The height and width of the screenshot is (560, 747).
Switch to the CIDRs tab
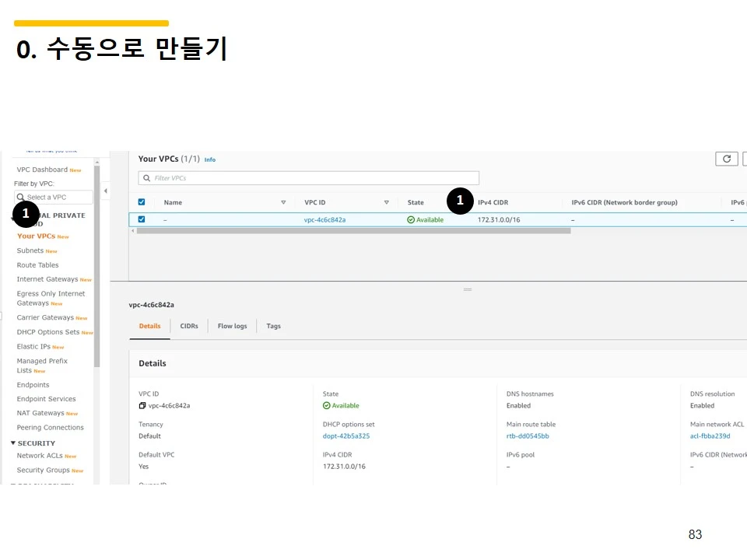189,326
